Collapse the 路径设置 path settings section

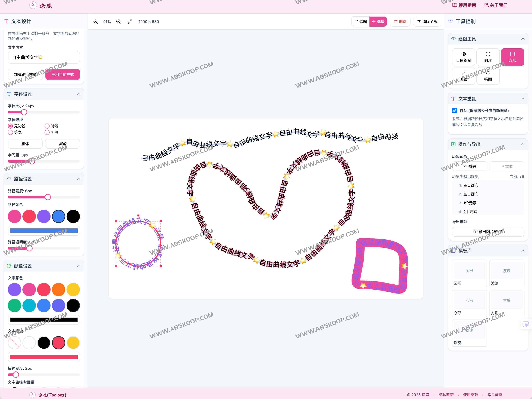(x=78, y=179)
